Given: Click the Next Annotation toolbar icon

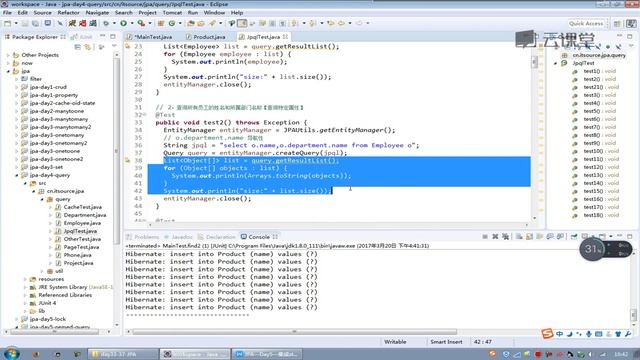Looking at the screenshot, I should pos(294,24).
